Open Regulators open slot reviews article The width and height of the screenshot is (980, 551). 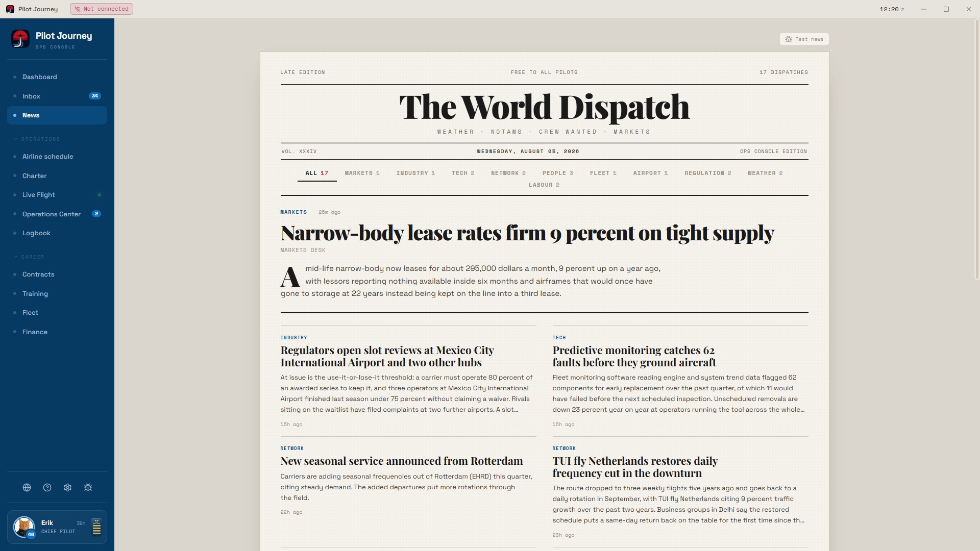tap(387, 357)
